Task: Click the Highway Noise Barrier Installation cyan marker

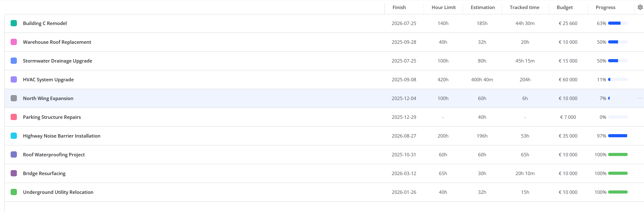Action: point(14,136)
